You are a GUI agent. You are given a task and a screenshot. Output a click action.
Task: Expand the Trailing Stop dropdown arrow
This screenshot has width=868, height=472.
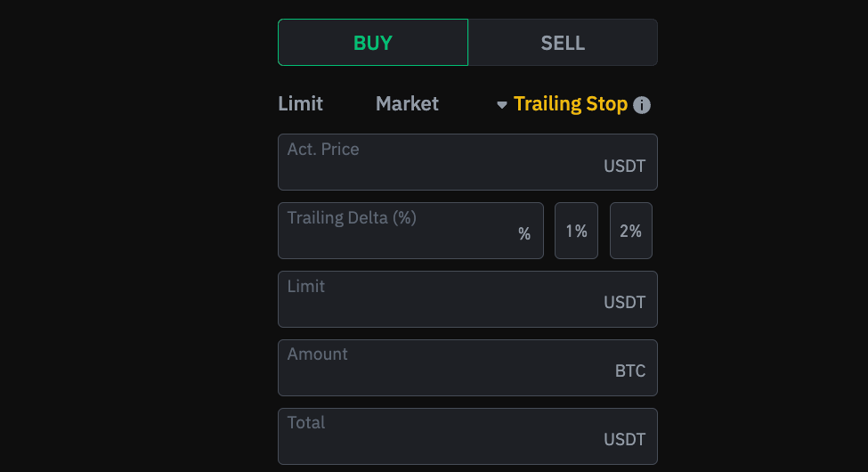pos(501,105)
